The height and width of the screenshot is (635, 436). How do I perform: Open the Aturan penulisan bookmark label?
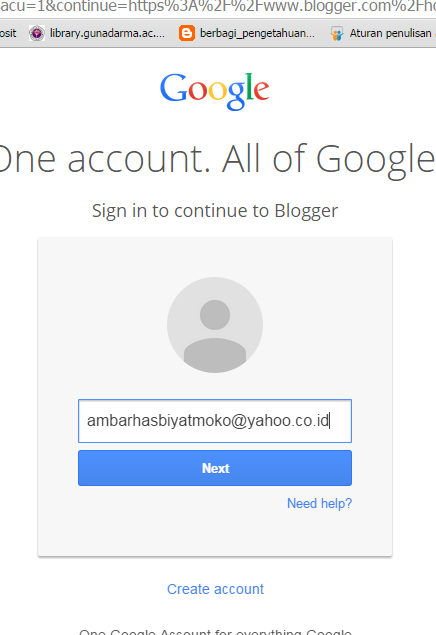click(x=392, y=33)
